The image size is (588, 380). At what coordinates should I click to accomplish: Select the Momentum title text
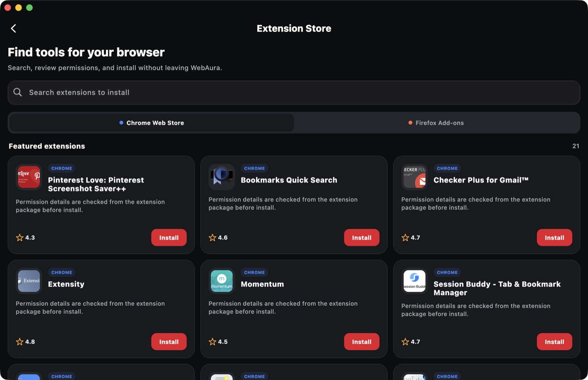click(262, 284)
